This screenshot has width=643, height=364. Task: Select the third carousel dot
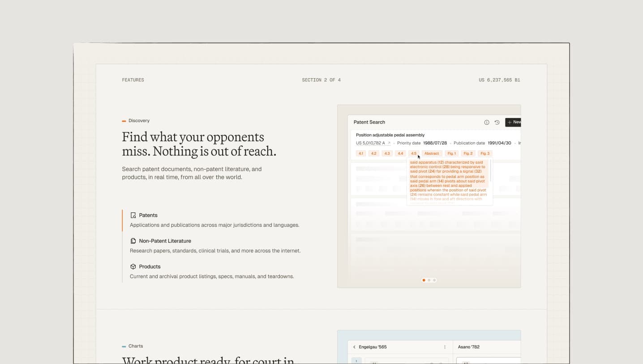pos(434,280)
